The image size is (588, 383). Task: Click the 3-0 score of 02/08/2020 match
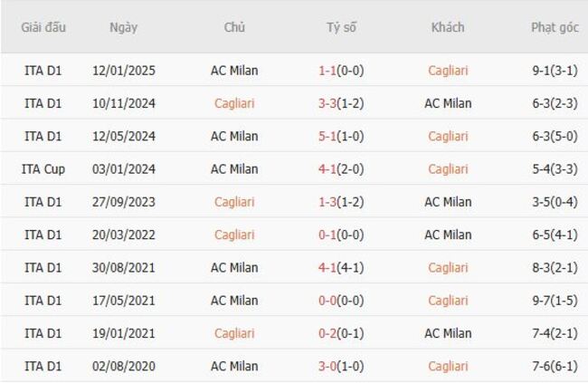pyautogui.click(x=329, y=366)
